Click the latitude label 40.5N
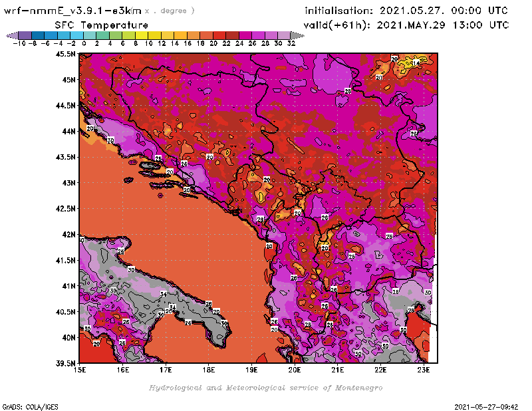The width and height of the screenshot is (532, 411). click(x=65, y=312)
